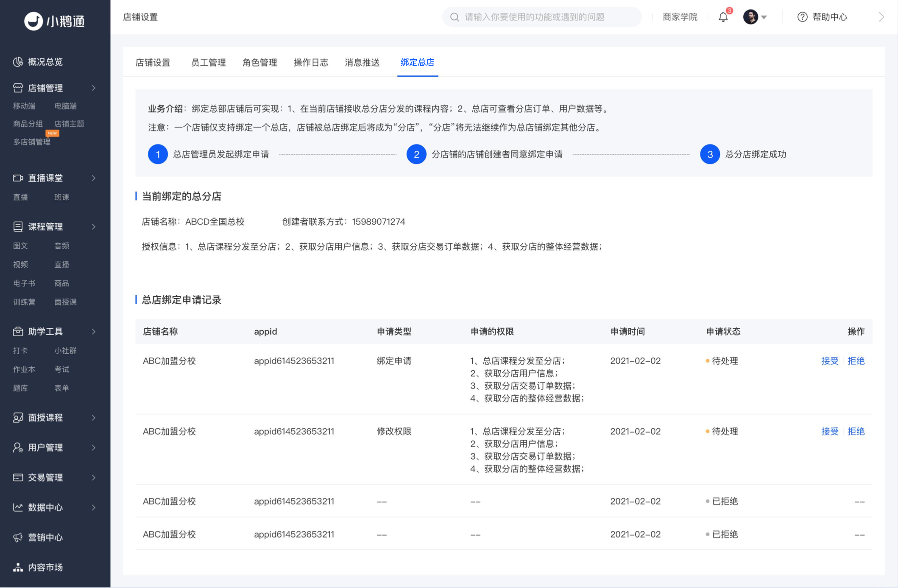Click the 内容市场 sidebar icon

(x=18, y=567)
